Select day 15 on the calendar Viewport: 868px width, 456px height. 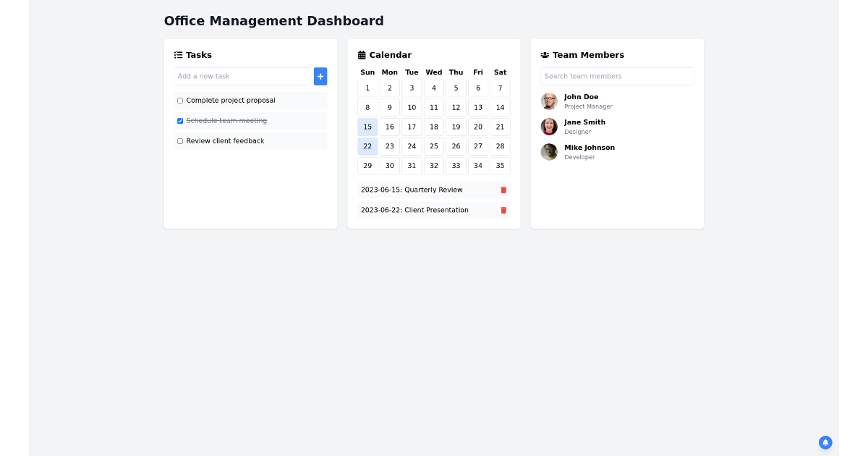pyautogui.click(x=367, y=127)
